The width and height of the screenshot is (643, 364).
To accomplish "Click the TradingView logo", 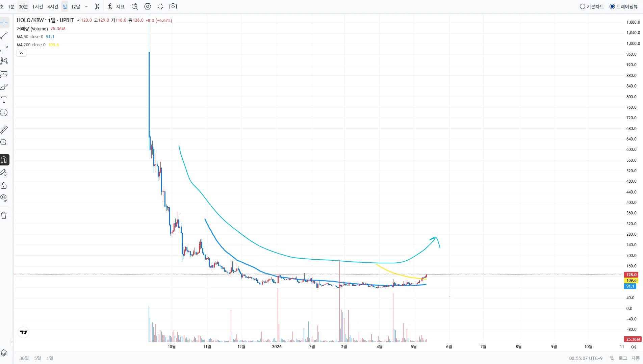I will (24, 332).
